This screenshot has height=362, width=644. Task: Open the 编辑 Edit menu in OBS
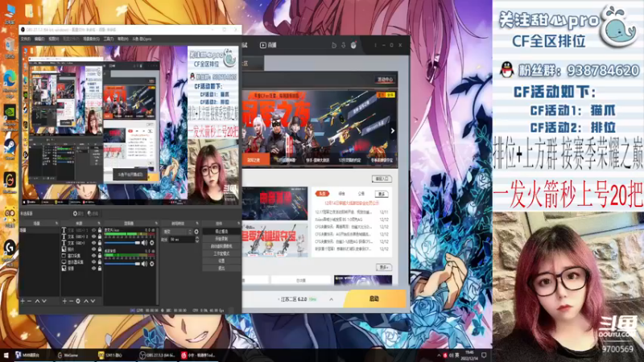coord(39,39)
